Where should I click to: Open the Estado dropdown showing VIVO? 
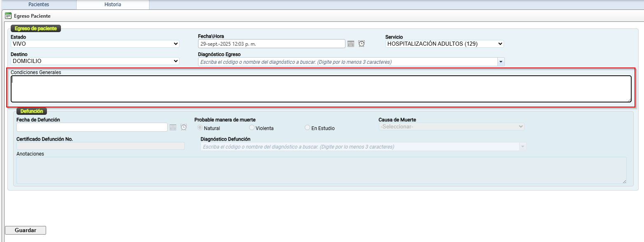click(95, 44)
